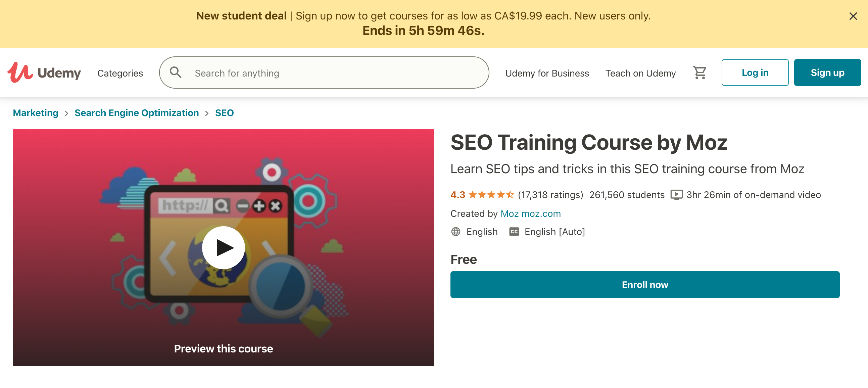Go to the Marketing breadcrumb
The height and width of the screenshot is (388, 868).
click(x=35, y=113)
